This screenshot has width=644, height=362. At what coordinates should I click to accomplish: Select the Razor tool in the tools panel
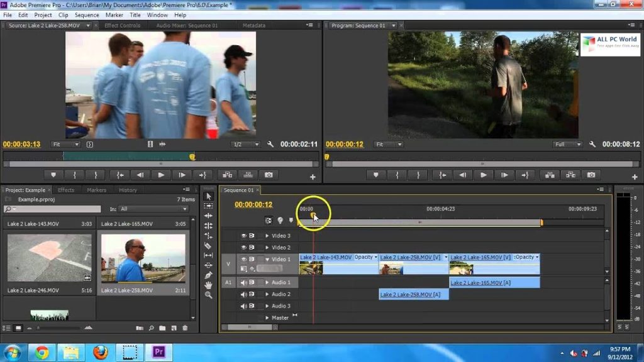(x=208, y=246)
